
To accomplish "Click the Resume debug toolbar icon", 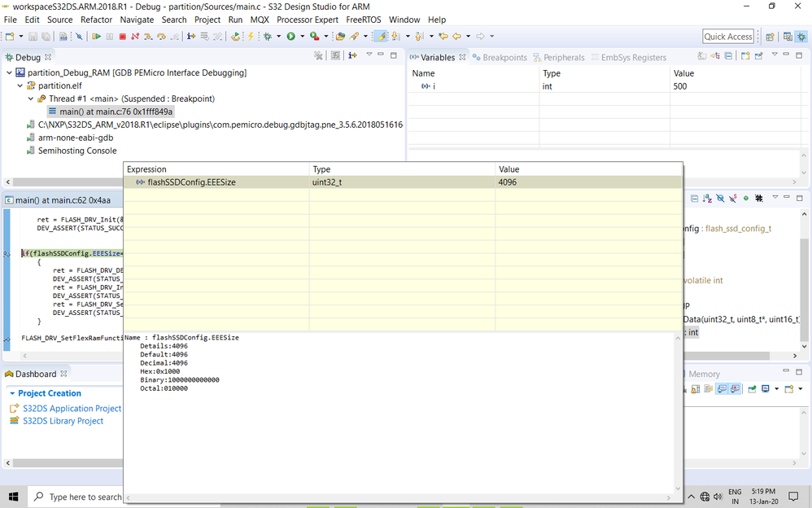I will [x=96, y=37].
